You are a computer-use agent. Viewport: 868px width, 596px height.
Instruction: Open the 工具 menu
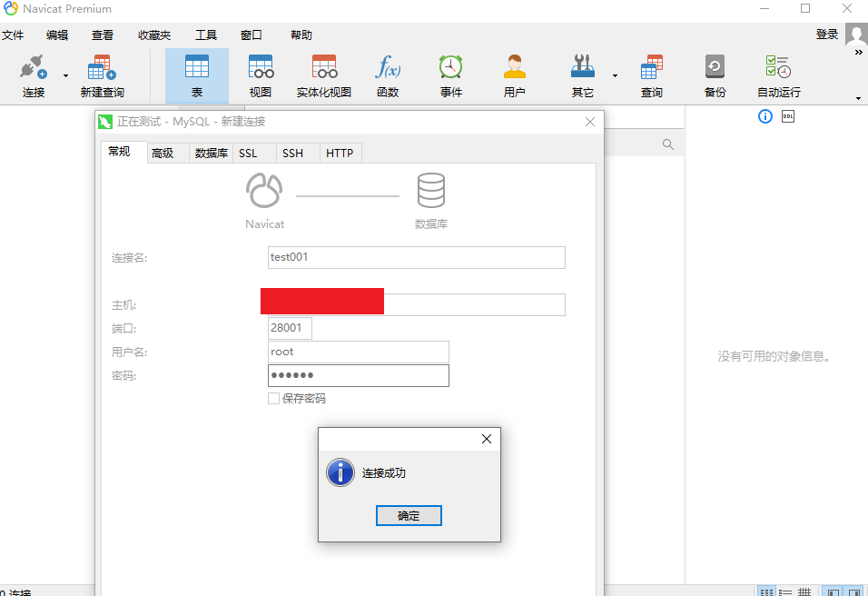[206, 35]
